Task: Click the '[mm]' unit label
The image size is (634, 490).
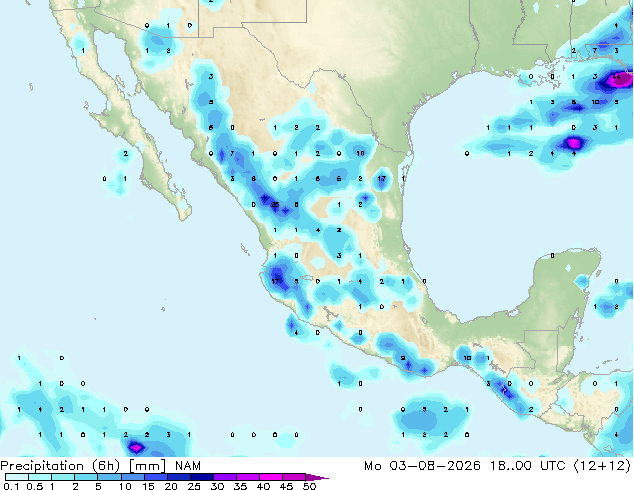Action: [x=147, y=467]
